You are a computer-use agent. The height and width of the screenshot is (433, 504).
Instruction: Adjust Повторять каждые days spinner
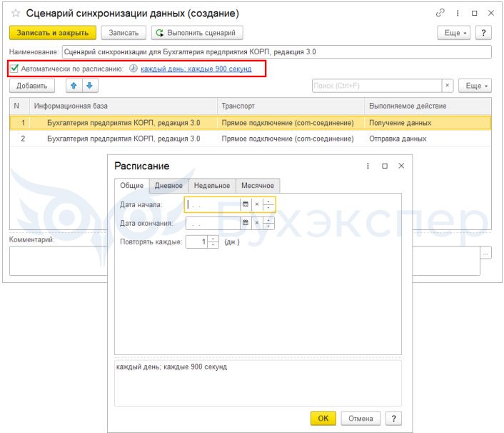coord(213,242)
